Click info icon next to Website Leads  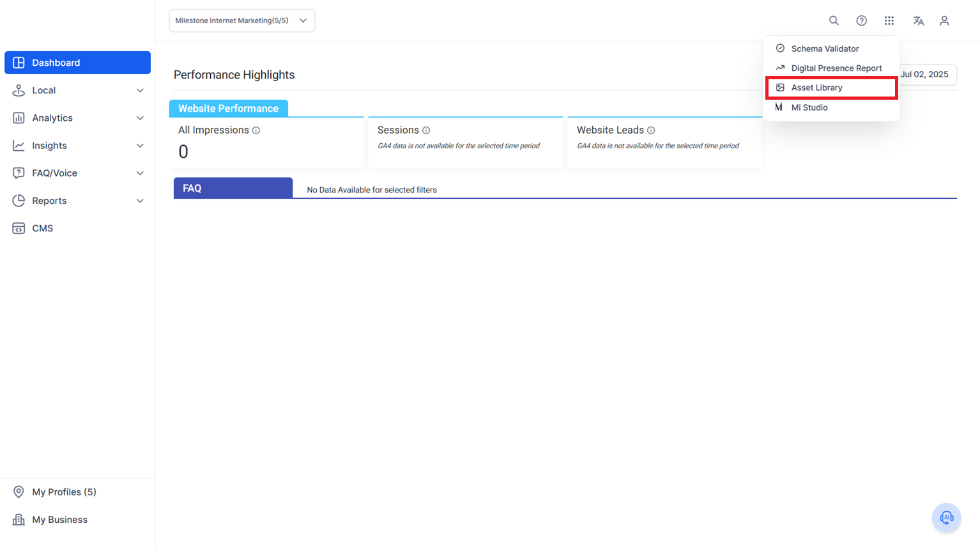coord(651,130)
